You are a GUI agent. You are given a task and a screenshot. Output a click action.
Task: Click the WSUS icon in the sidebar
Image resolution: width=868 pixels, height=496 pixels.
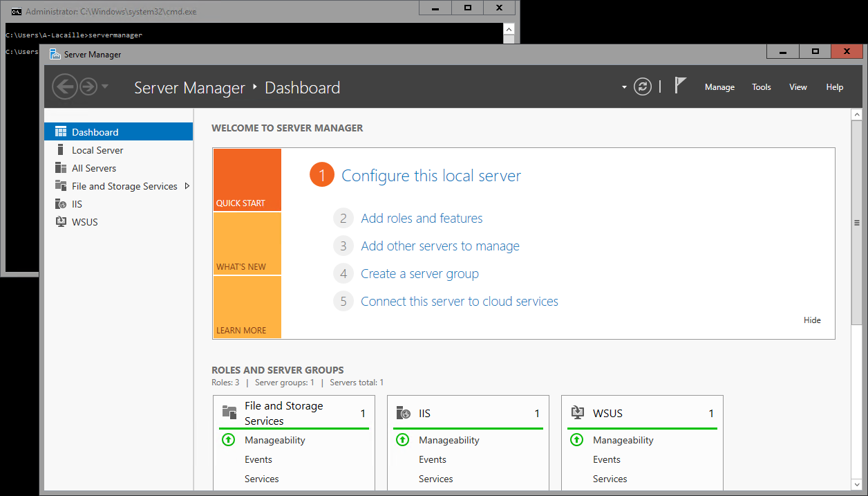pos(60,222)
